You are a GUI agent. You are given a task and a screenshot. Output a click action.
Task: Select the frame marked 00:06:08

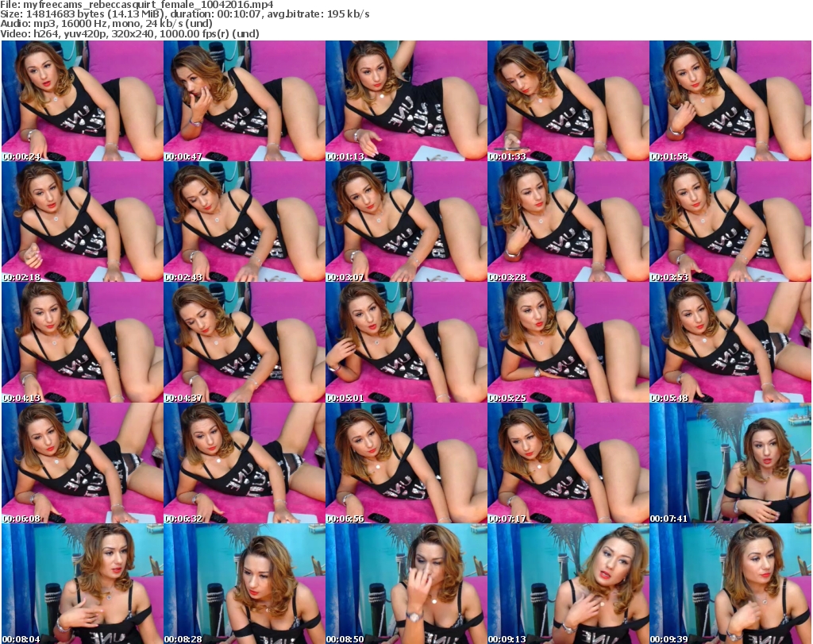[83, 463]
